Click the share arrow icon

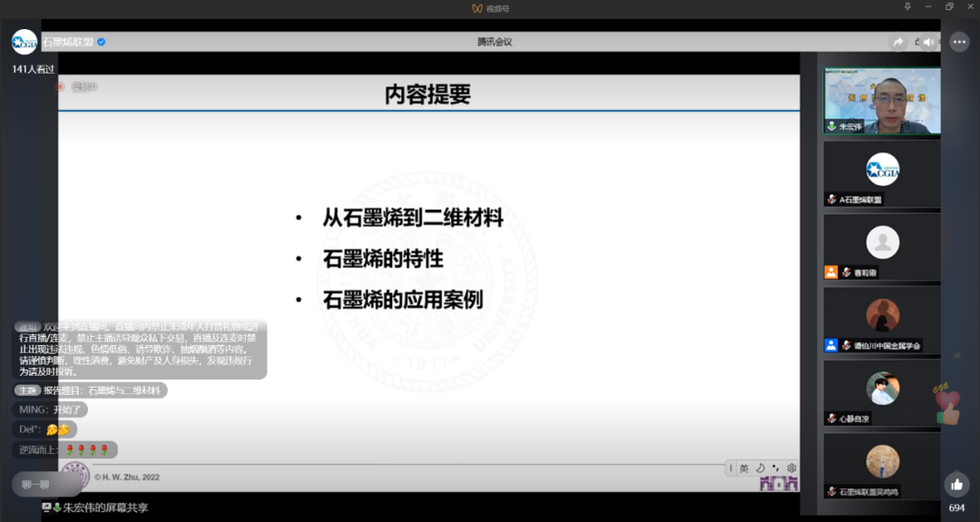tap(898, 42)
